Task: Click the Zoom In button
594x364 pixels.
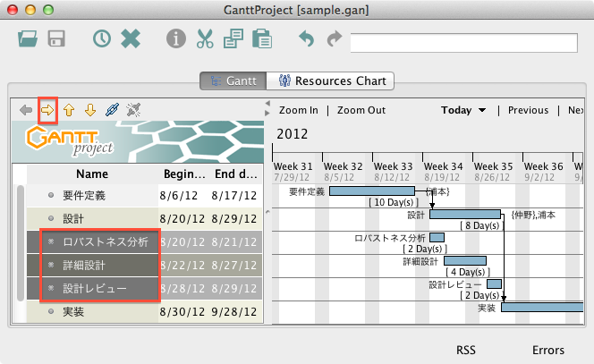Action: coord(298,110)
